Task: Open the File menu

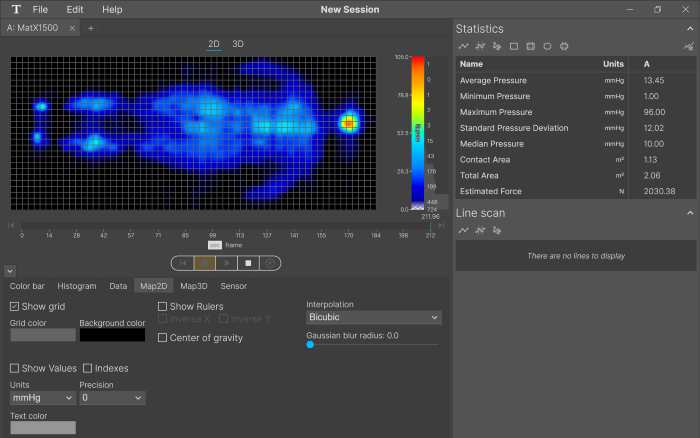Action: point(40,9)
